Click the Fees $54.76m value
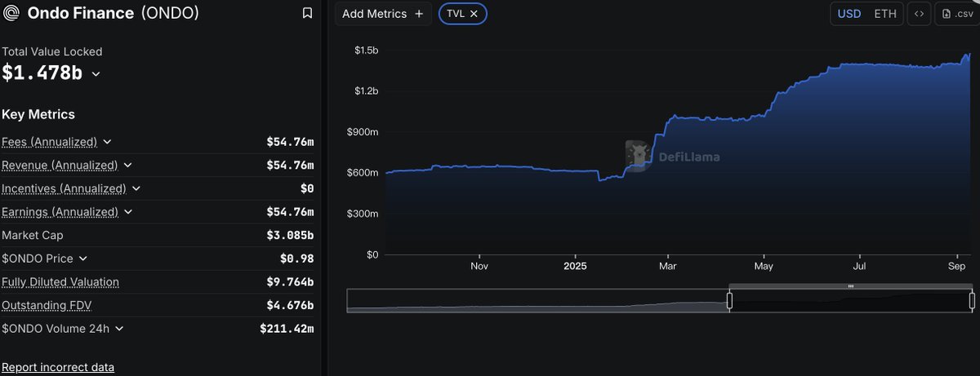 click(x=290, y=142)
